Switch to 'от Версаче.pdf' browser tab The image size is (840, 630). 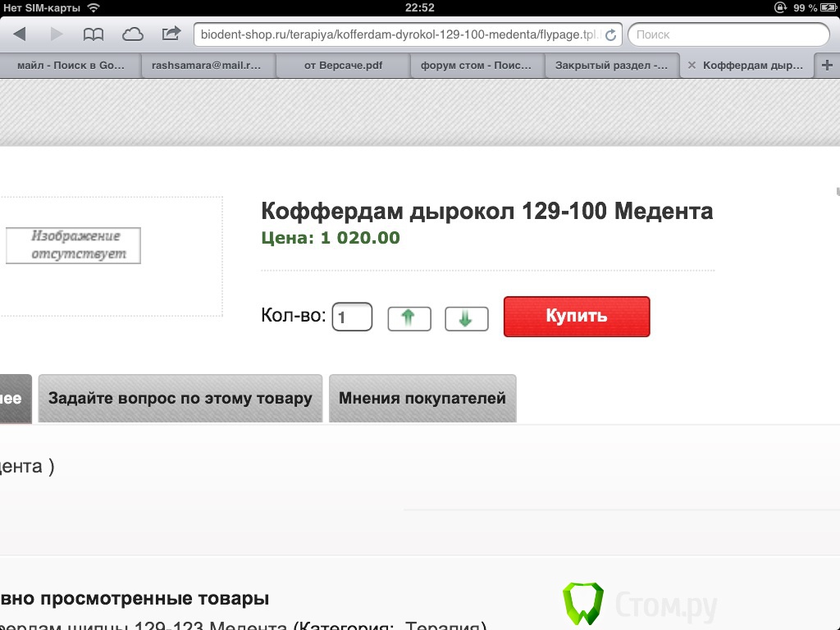click(x=343, y=66)
